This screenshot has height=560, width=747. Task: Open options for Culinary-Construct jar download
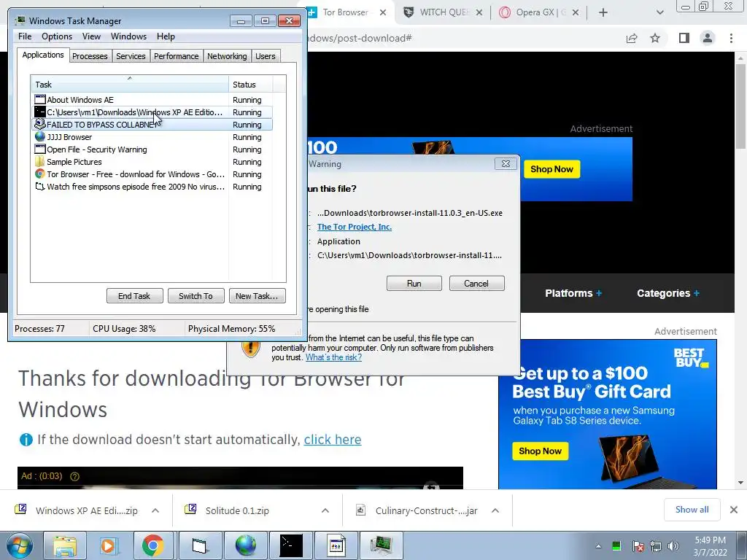coord(495,510)
